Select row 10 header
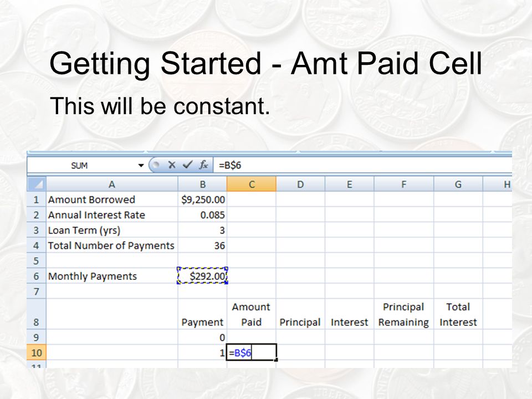The width and height of the screenshot is (532, 399). click(x=37, y=352)
